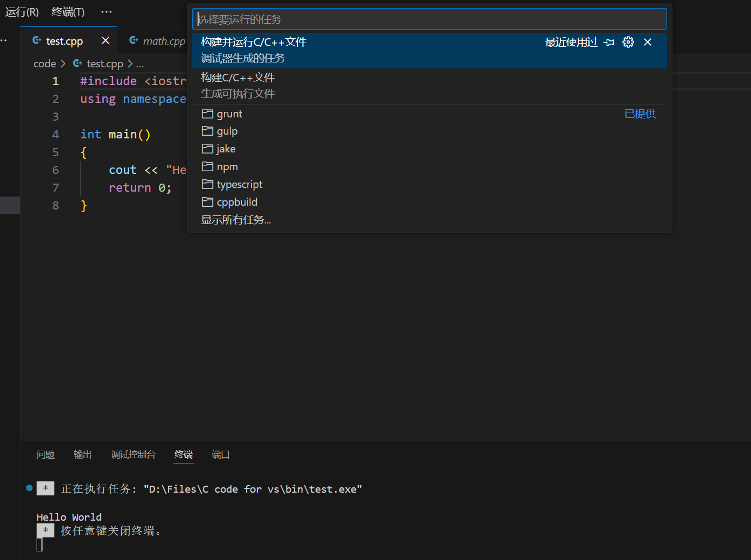Click the code folder in breadcrumb
Screen dimensions: 751x560
(x=45, y=64)
